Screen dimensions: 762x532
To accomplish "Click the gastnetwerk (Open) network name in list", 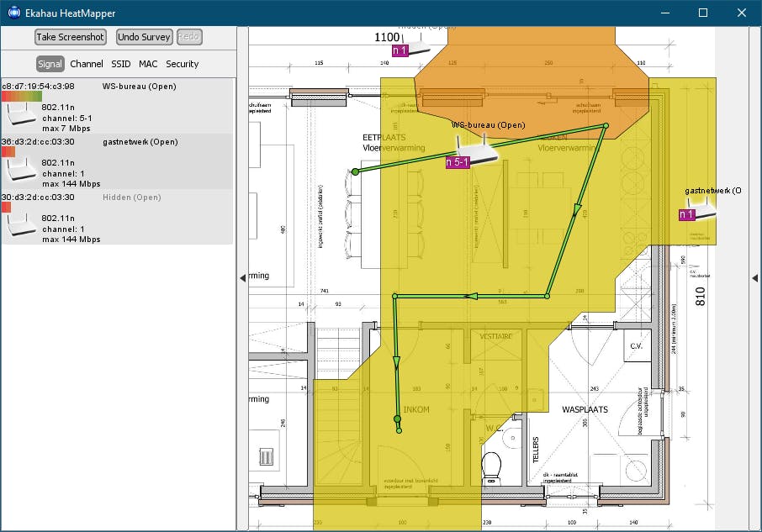I will tap(140, 142).
